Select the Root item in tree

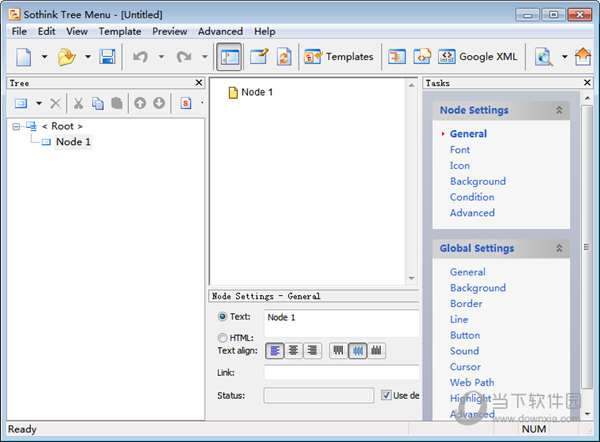click(x=62, y=126)
